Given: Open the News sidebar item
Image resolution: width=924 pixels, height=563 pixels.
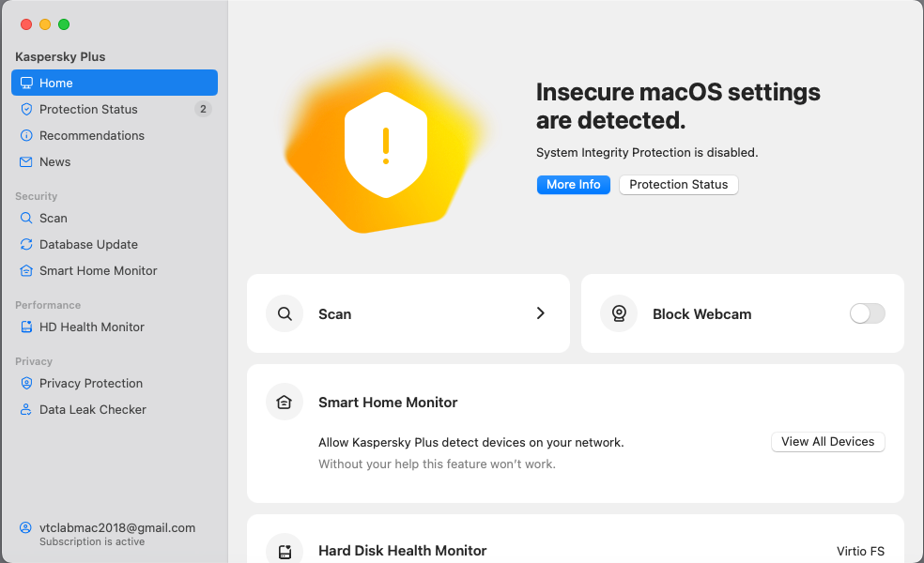Looking at the screenshot, I should [x=54, y=161].
